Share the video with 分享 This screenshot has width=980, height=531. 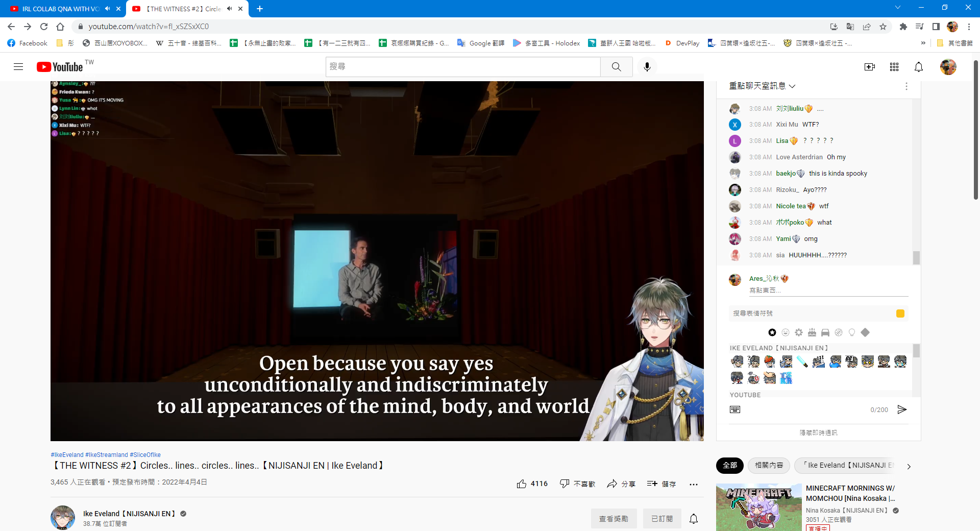621,484
